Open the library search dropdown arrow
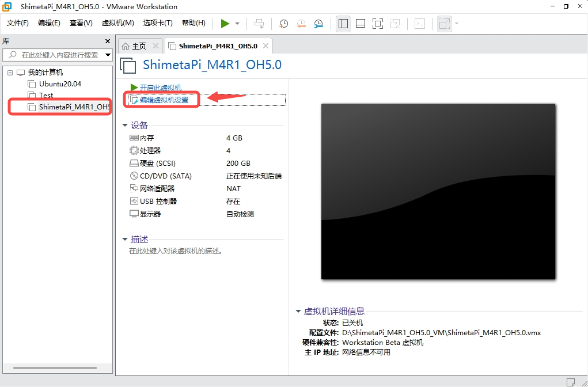The width and height of the screenshot is (588, 387). pos(108,55)
